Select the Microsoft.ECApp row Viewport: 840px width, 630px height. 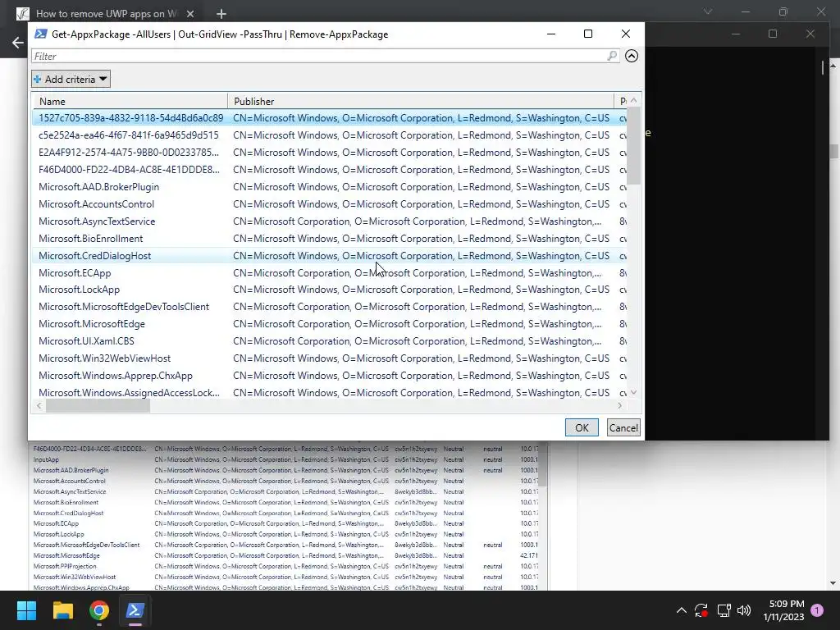pyautogui.click(x=330, y=272)
